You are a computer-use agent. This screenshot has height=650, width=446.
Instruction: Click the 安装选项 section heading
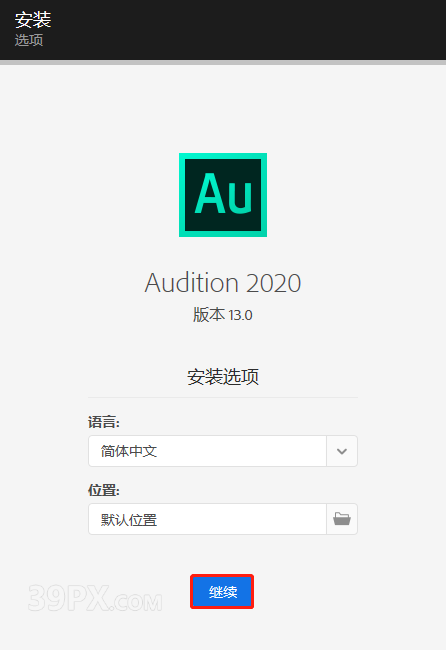(x=223, y=376)
